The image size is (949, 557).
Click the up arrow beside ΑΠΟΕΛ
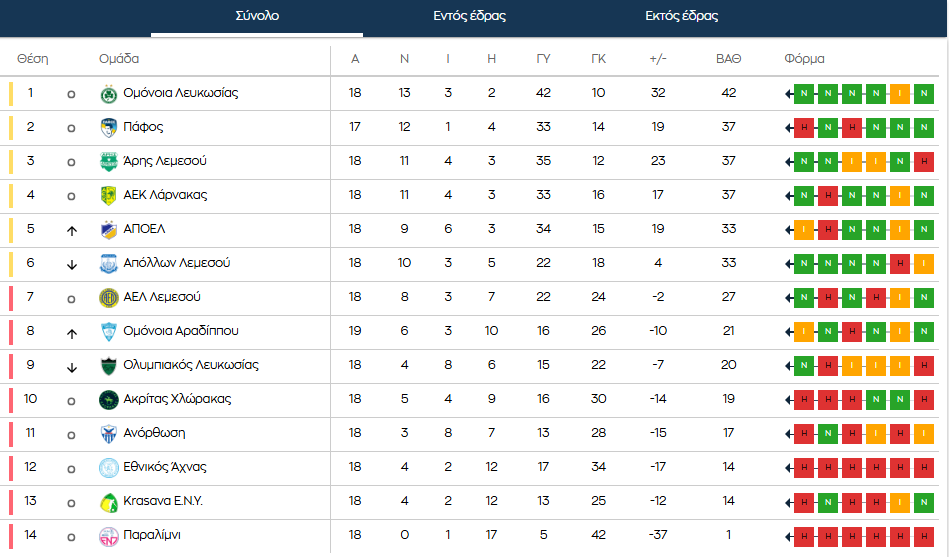point(71,231)
